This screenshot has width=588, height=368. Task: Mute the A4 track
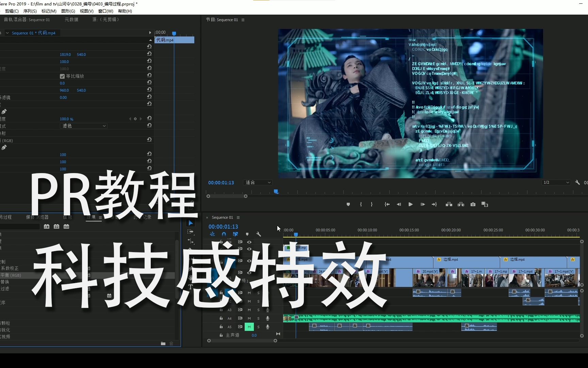click(x=249, y=318)
